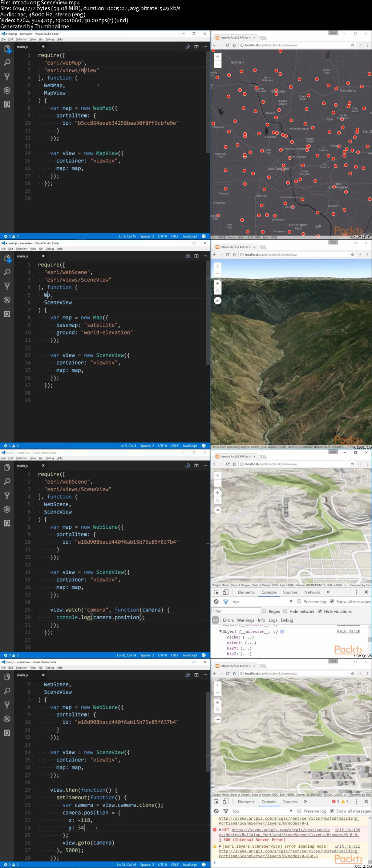Zoom in on the dark red-dot map
This screenshot has width=372, height=868.
point(218,57)
